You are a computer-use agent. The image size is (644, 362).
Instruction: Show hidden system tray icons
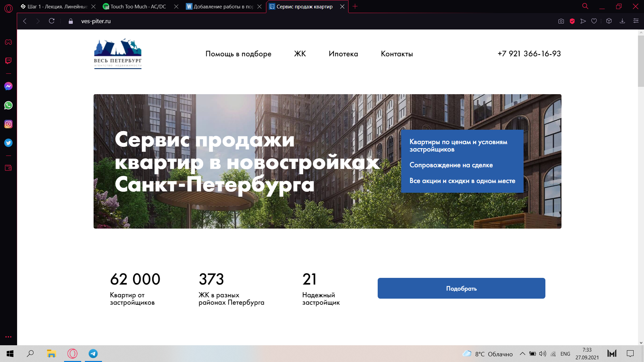[x=523, y=354]
